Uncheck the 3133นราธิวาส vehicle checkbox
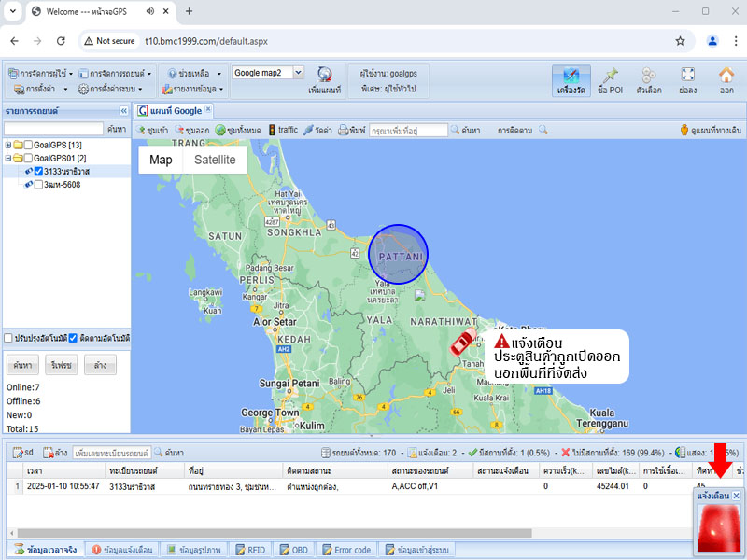The width and height of the screenshot is (747, 560). [x=38, y=172]
